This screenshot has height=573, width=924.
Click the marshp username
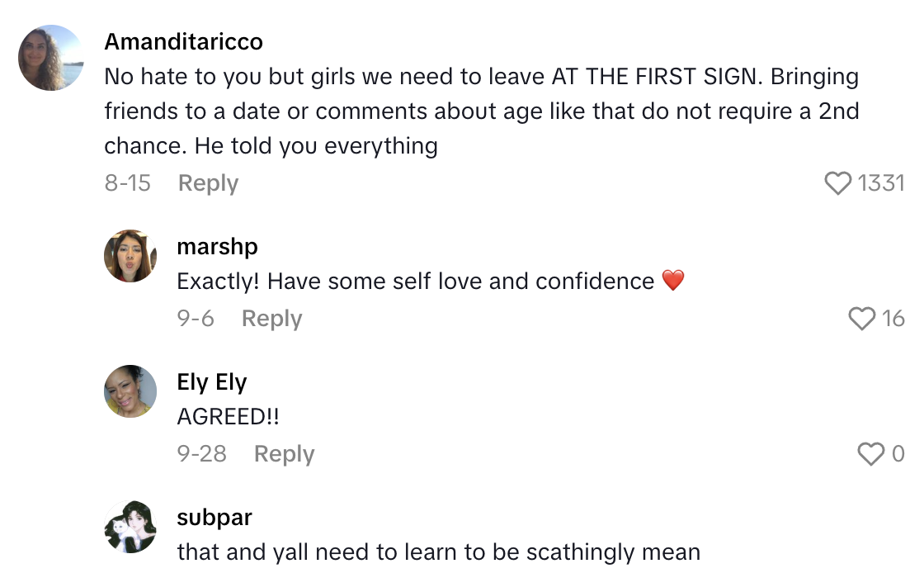[x=217, y=246]
